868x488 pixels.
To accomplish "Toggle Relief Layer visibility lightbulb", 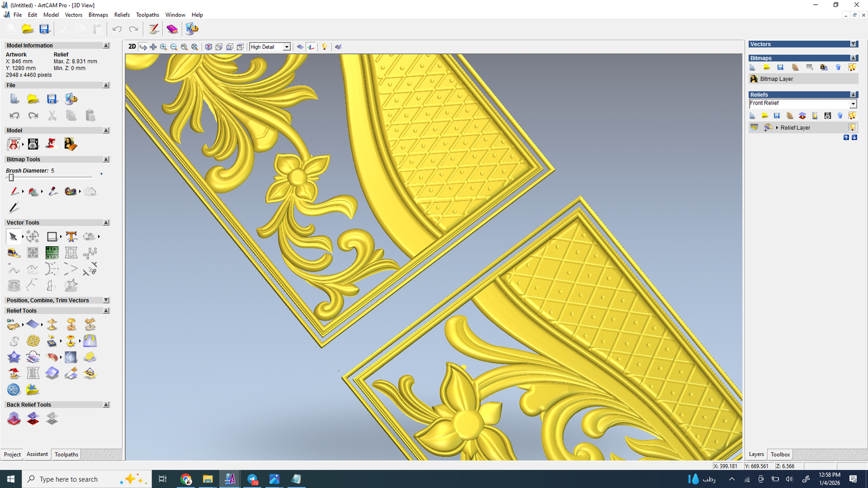I will pos(852,127).
